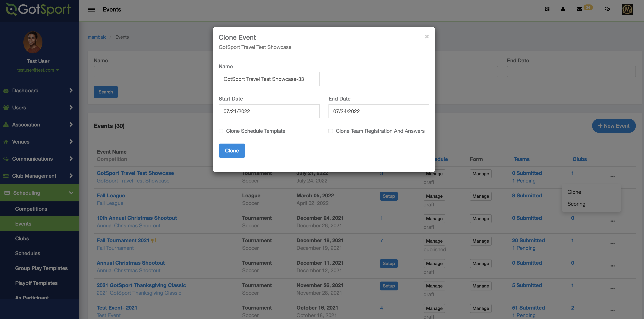Viewport: 644px width, 319px height.
Task: Open 51 Submitted teams link
Action: tap(528, 308)
